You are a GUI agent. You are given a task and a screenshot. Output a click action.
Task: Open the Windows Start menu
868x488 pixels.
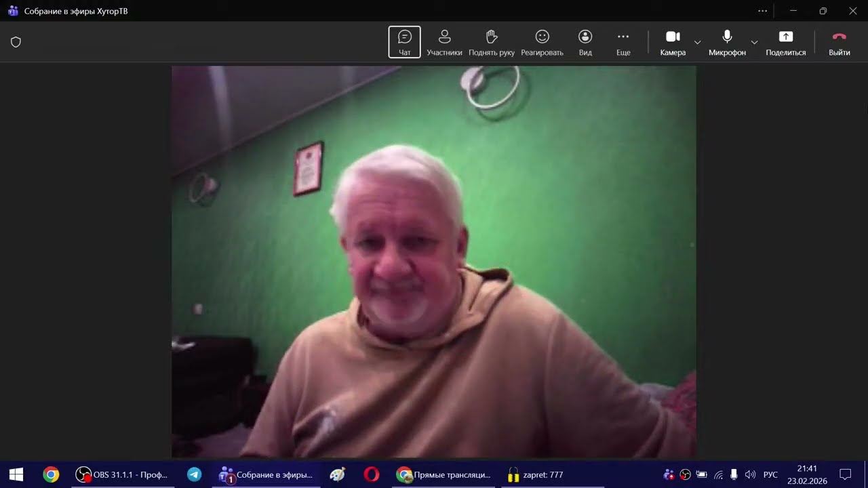[16, 474]
